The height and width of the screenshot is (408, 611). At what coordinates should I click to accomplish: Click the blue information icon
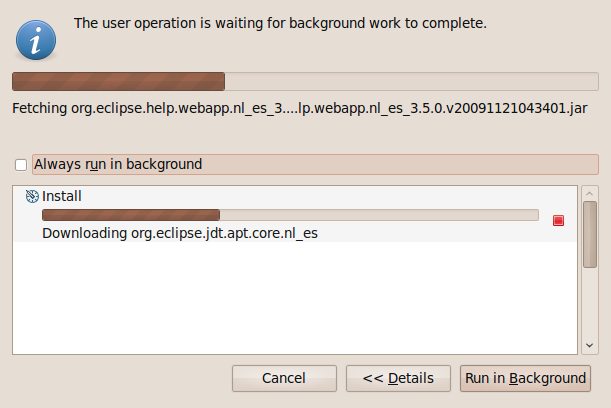(36, 40)
